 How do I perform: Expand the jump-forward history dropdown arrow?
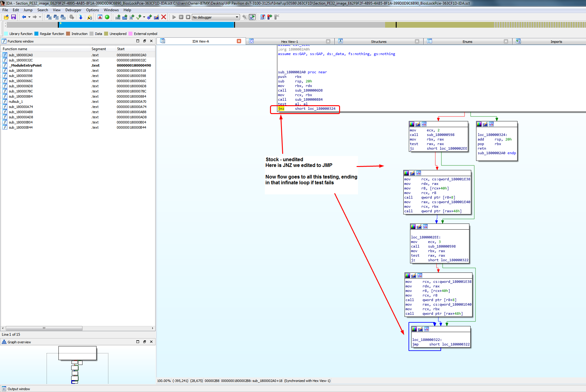click(40, 17)
